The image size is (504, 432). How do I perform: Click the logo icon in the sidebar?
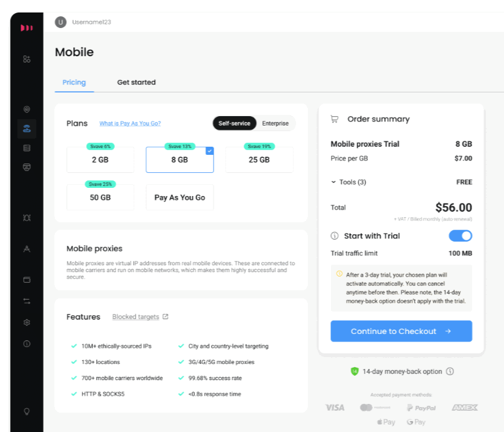(26, 28)
